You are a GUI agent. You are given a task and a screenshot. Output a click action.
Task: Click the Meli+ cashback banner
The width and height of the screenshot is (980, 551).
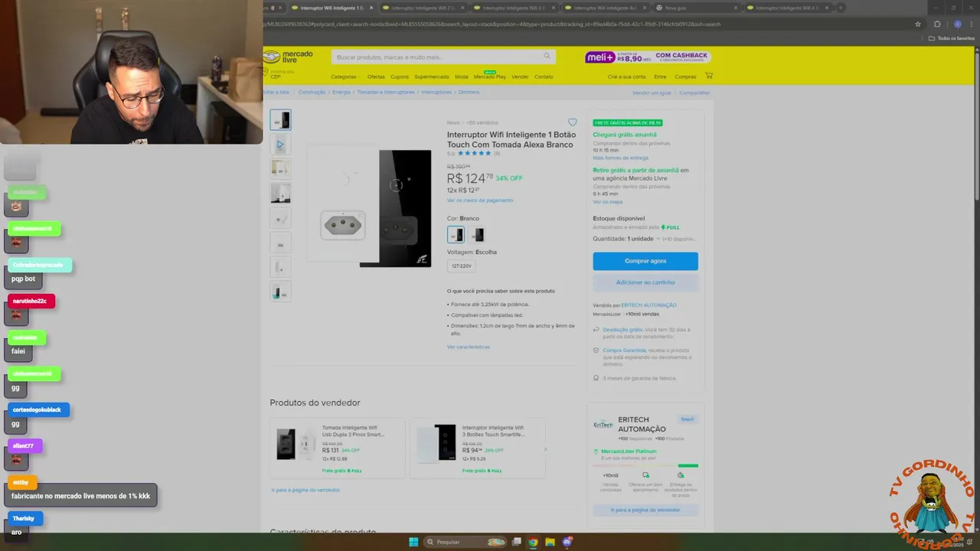[x=648, y=57]
